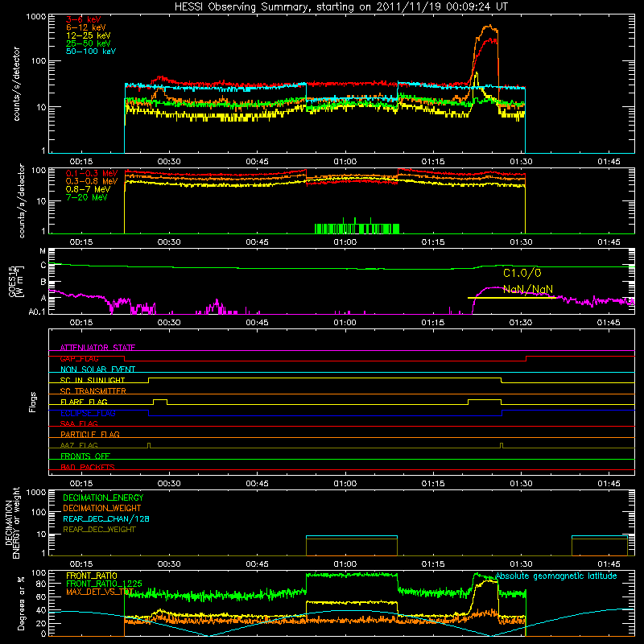Click the DECIMATION_ENERGY legend label
The height and width of the screenshot is (644, 644).
pyautogui.click(x=103, y=497)
